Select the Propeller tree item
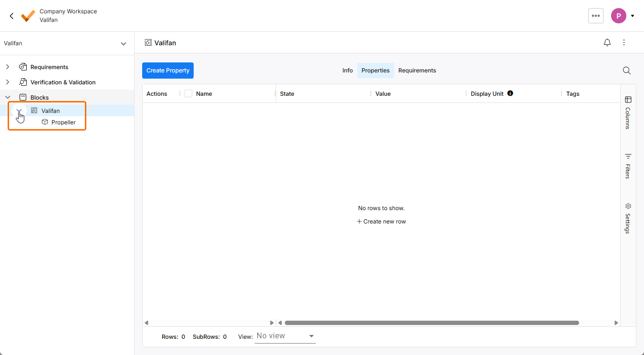 pos(63,122)
